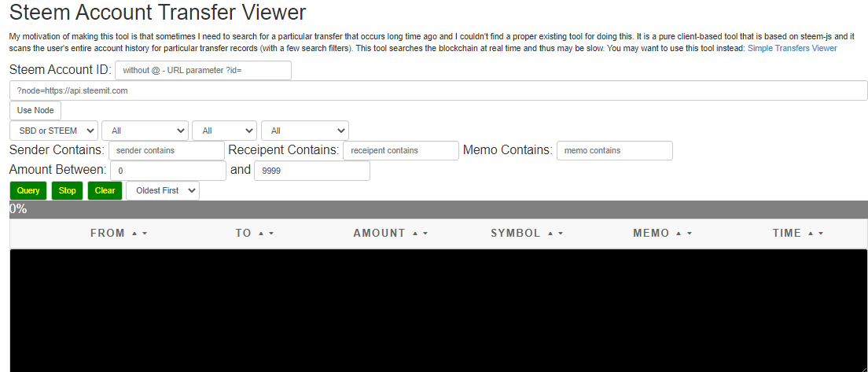Open the Simple Transfers Viewer link
This screenshot has height=372, width=868.
pos(793,48)
